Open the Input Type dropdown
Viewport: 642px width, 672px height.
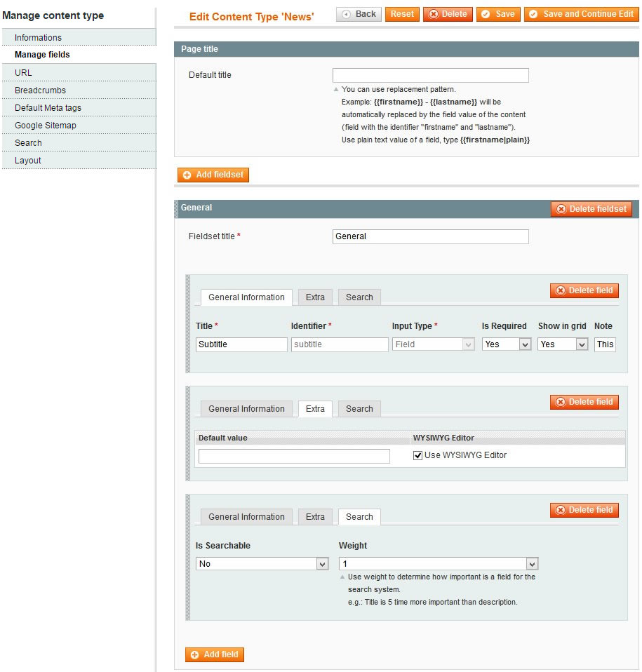click(433, 344)
